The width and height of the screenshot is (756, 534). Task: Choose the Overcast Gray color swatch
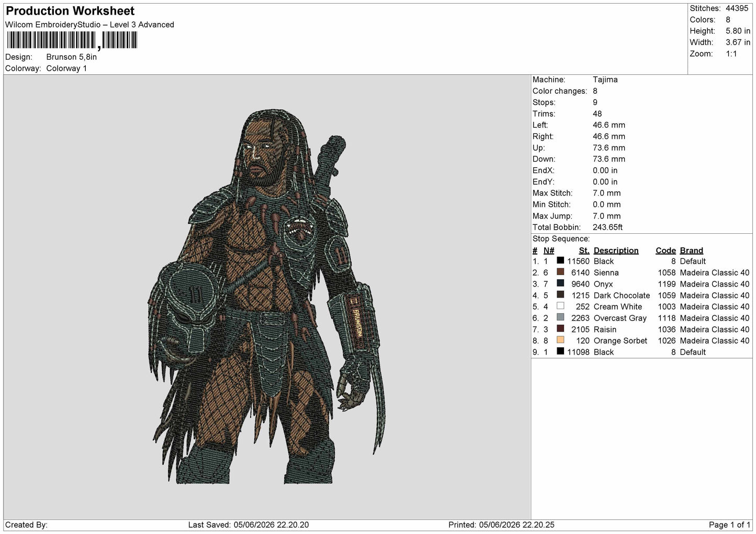point(560,317)
